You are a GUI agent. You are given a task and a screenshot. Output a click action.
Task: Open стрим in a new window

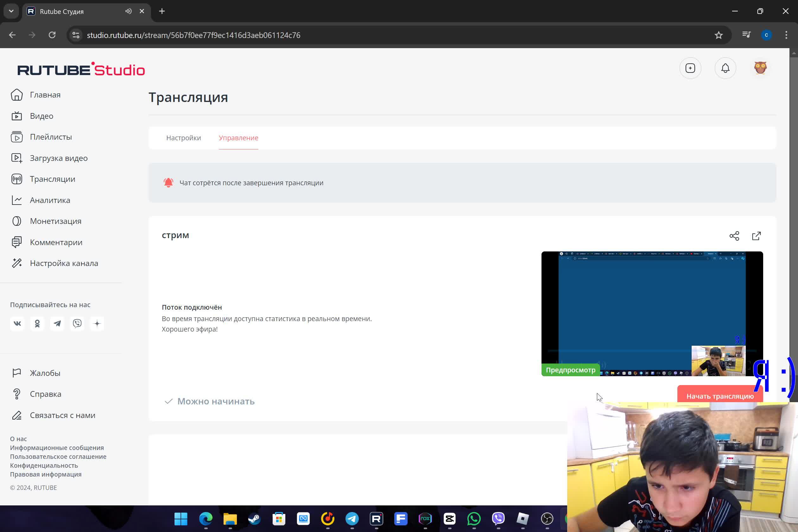click(x=757, y=236)
